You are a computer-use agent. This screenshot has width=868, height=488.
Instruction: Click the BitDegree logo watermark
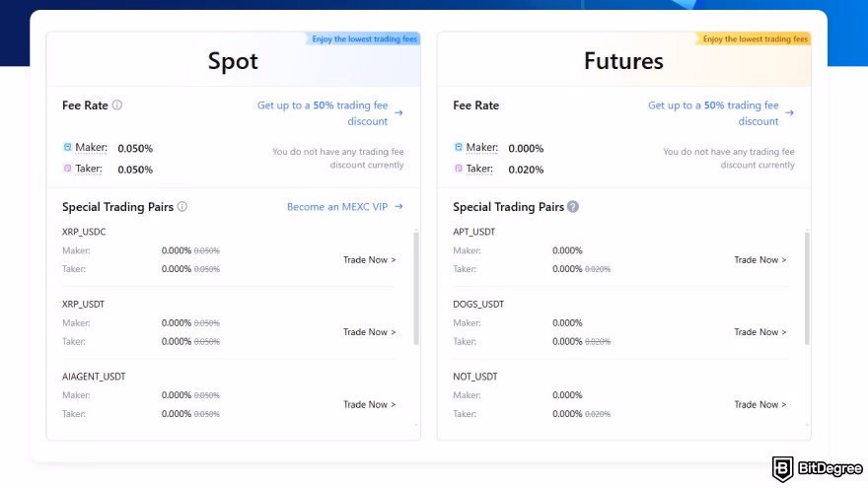pos(811,467)
